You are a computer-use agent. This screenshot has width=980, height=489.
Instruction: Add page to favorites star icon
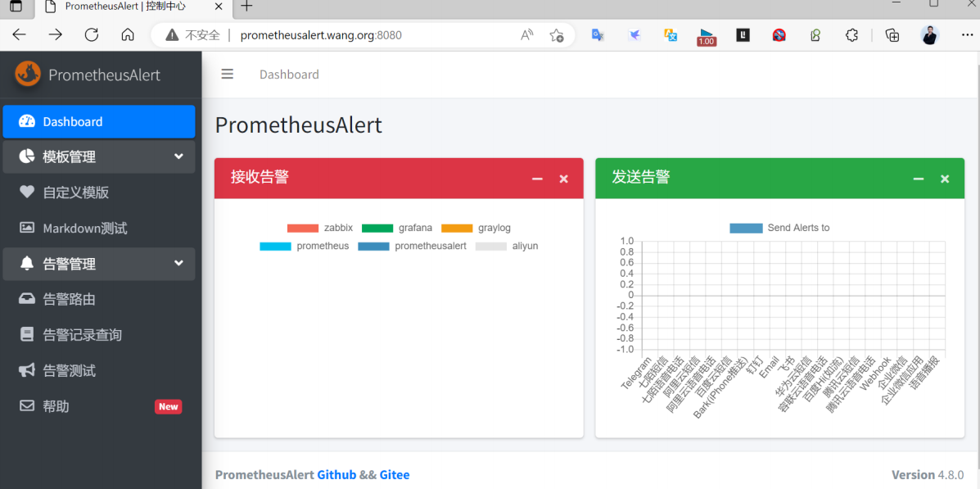point(556,35)
